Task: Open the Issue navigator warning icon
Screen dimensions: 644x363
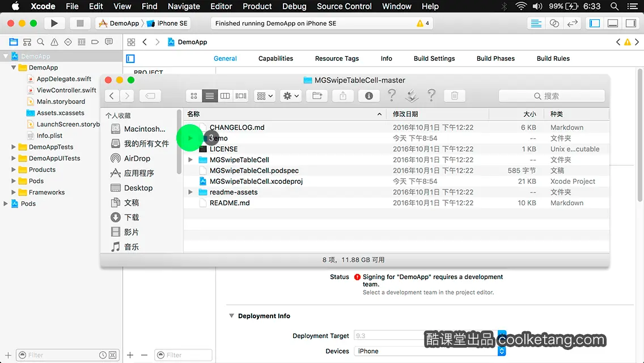Action: point(54,42)
